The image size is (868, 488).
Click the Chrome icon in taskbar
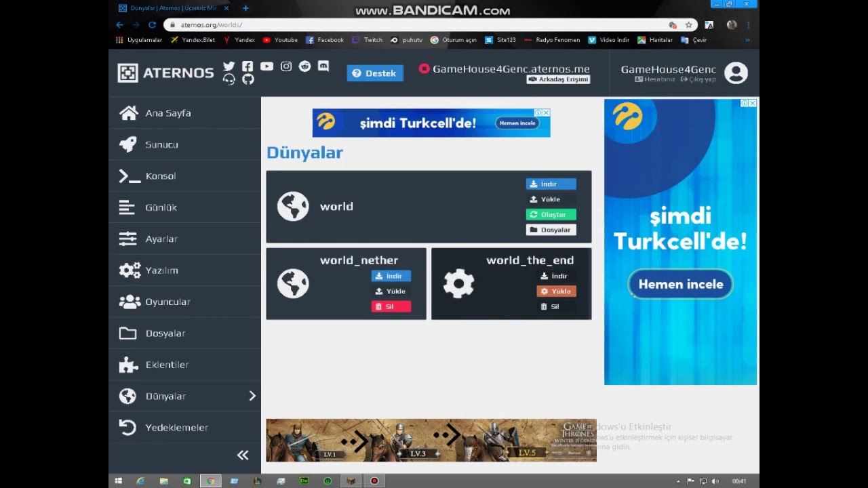[x=211, y=481]
